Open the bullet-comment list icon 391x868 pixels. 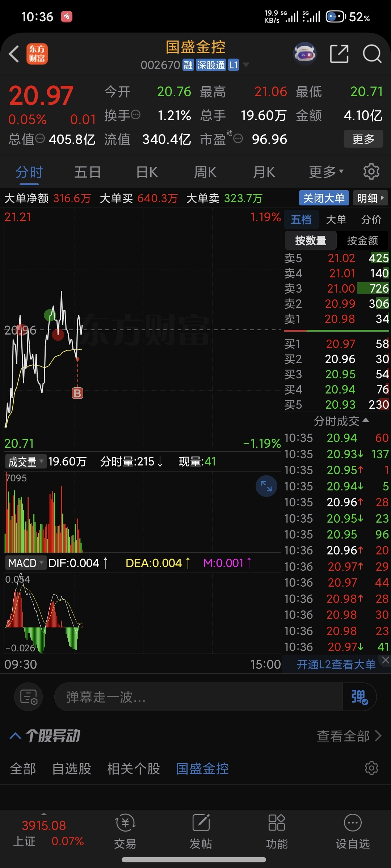[x=29, y=697]
